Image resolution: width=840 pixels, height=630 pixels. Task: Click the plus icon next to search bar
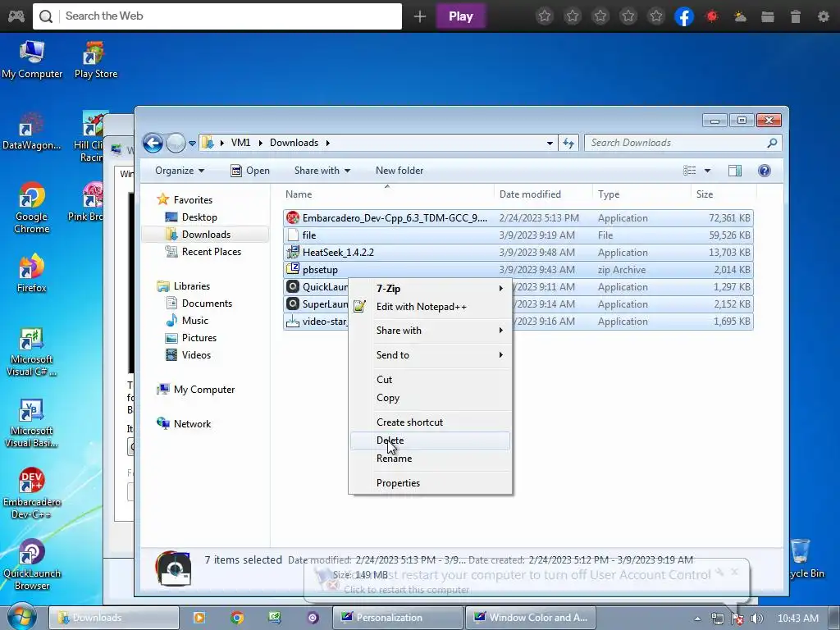coord(419,16)
